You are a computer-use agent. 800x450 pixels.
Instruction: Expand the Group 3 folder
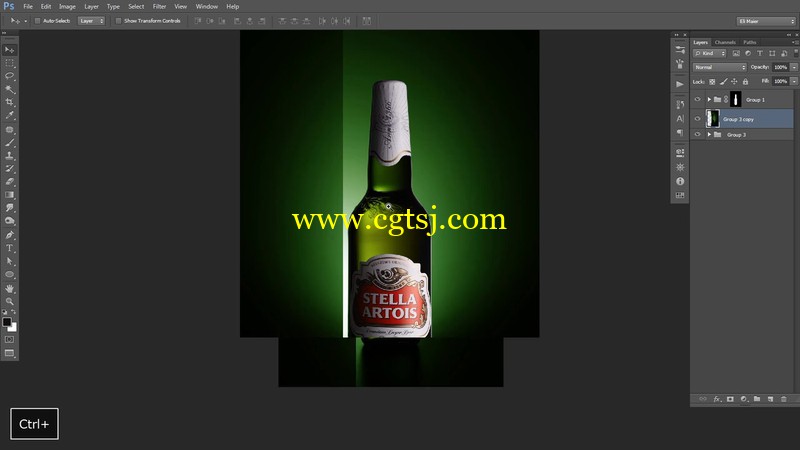pyautogui.click(x=709, y=135)
